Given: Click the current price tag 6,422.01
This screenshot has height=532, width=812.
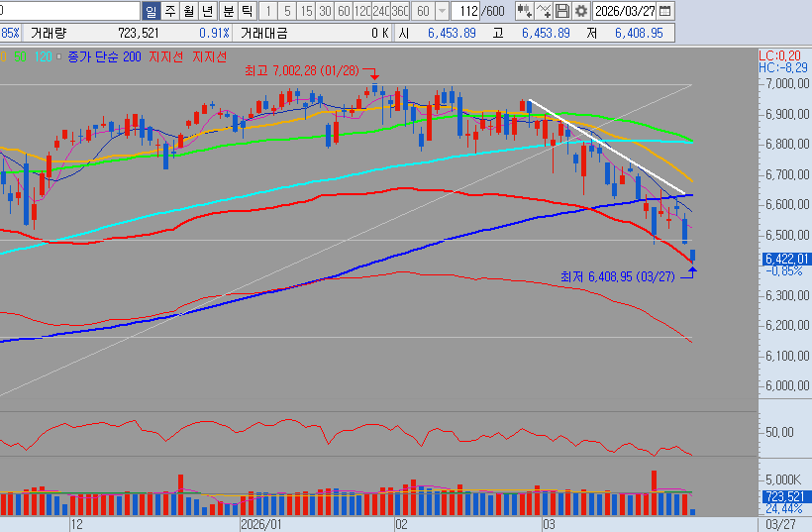Looking at the screenshot, I should pyautogui.click(x=786, y=259).
